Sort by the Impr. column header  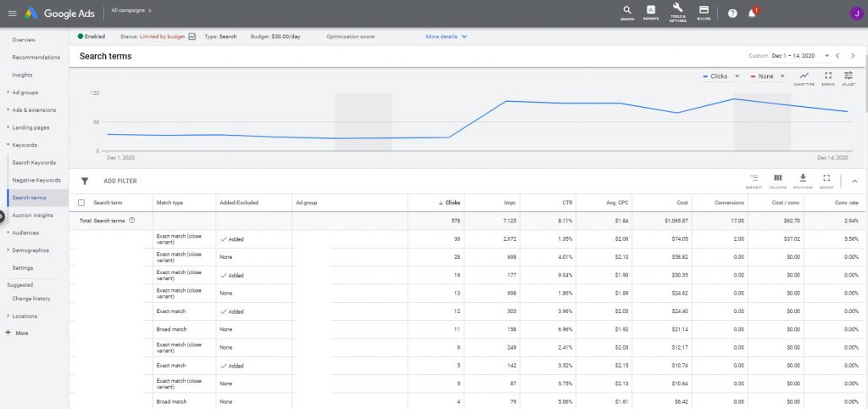coord(509,203)
